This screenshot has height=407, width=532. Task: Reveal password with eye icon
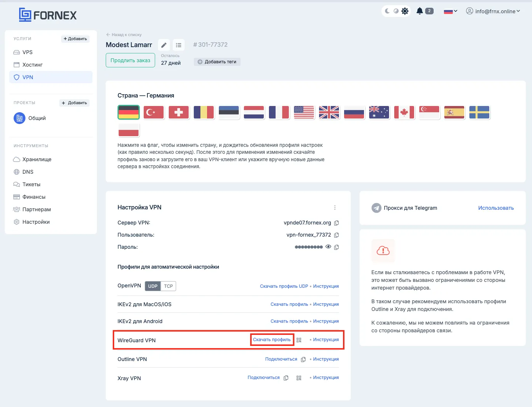(x=328, y=247)
